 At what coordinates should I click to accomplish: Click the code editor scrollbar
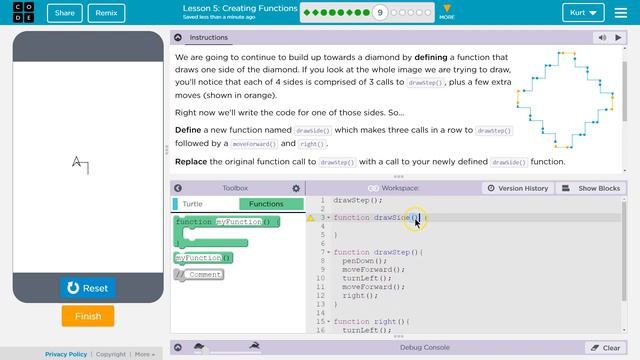pos(624,251)
